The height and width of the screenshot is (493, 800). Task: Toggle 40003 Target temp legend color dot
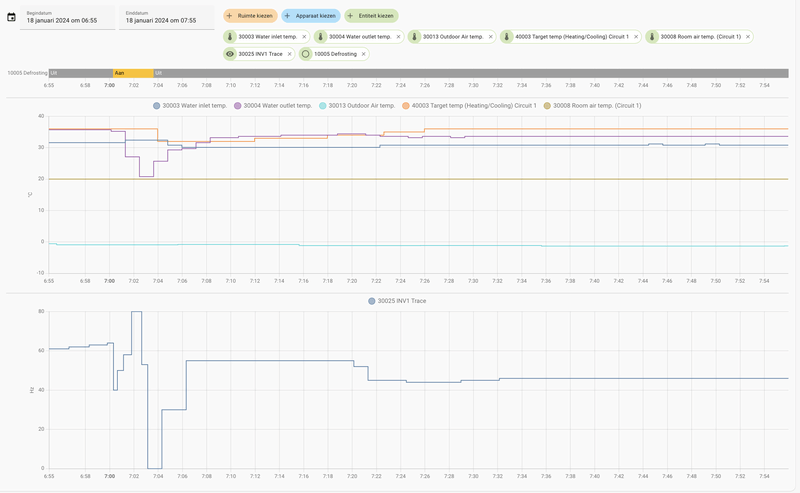[406, 106]
